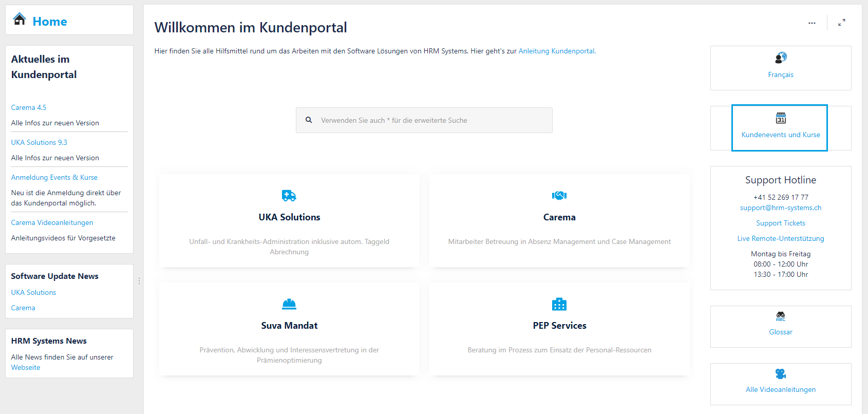This screenshot has height=414, width=868.
Task: Click the PEP Services description text
Action: [x=559, y=350]
